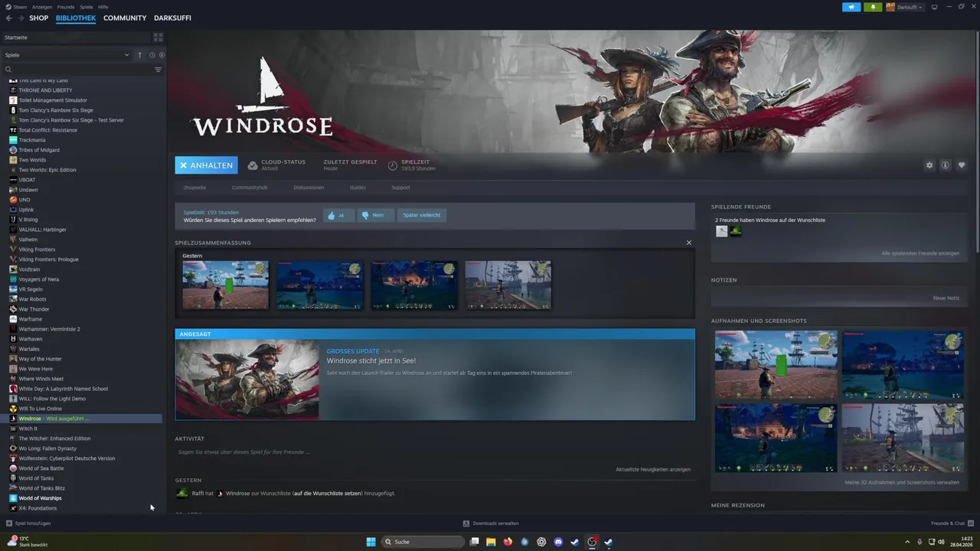Click the Windows taskbar Suche box

coord(423,542)
